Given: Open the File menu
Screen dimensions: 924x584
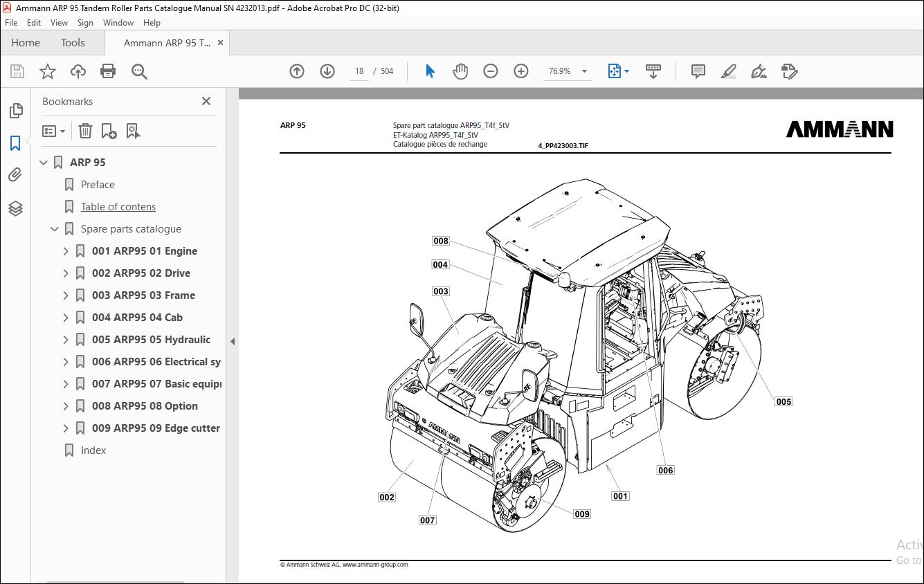Looking at the screenshot, I should (11, 23).
